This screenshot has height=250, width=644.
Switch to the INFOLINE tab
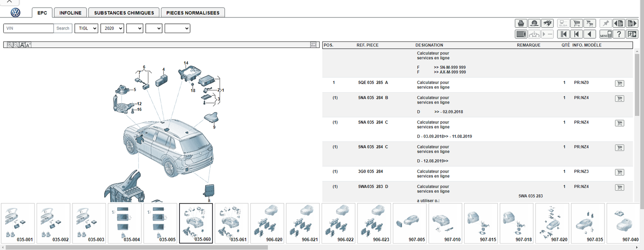(70, 13)
